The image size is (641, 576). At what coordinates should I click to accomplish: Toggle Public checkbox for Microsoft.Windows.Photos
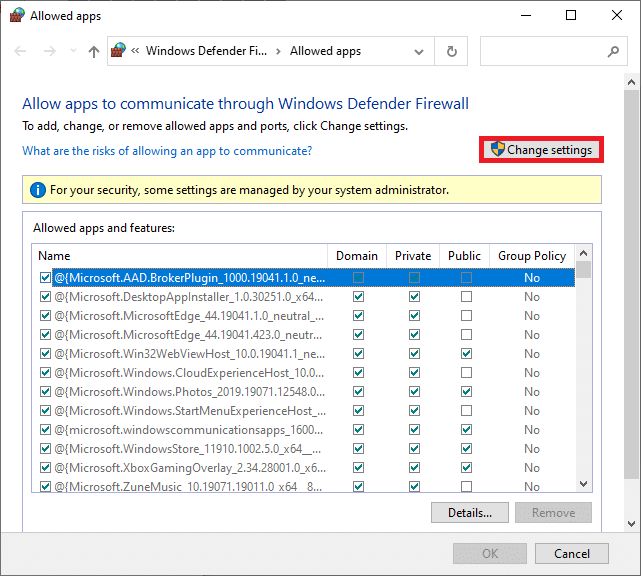[x=466, y=391]
